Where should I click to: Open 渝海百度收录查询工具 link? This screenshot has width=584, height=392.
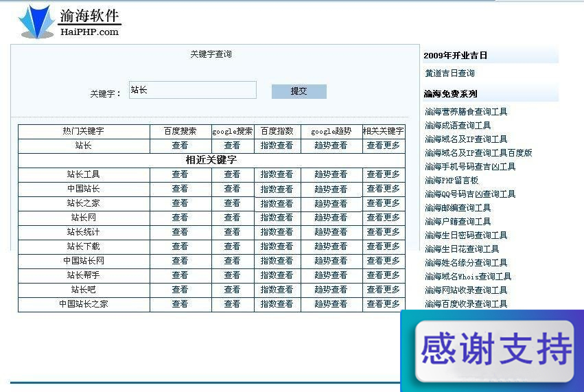466,303
